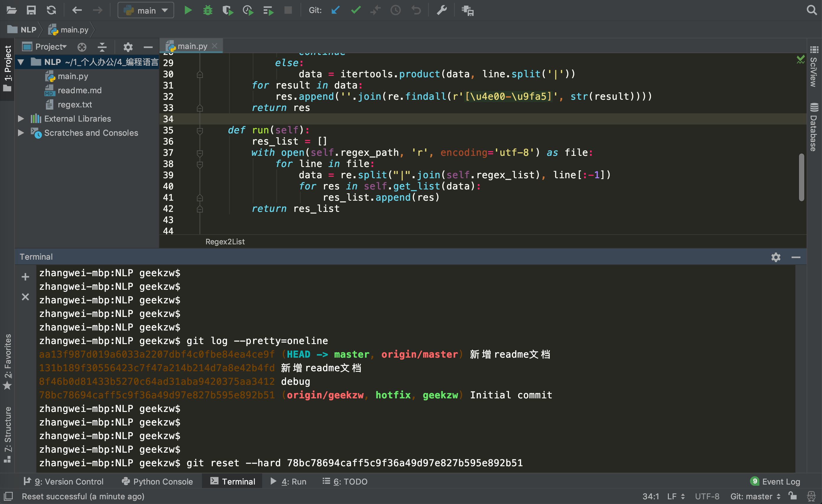Toggle the read-only lock in status bar
The height and width of the screenshot is (504, 822).
tap(793, 496)
